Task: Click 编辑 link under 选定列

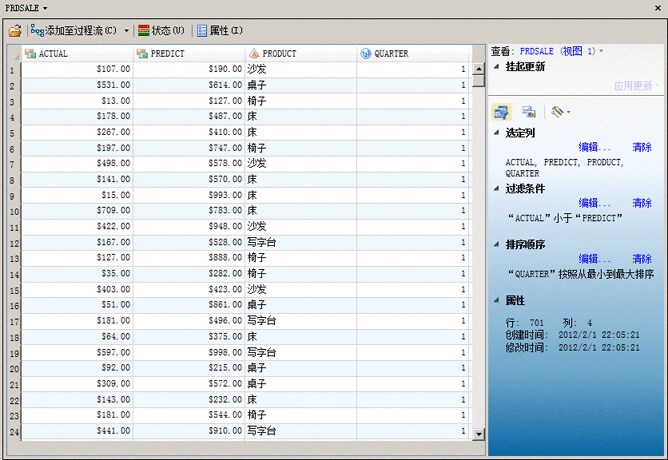Action: pos(594,147)
